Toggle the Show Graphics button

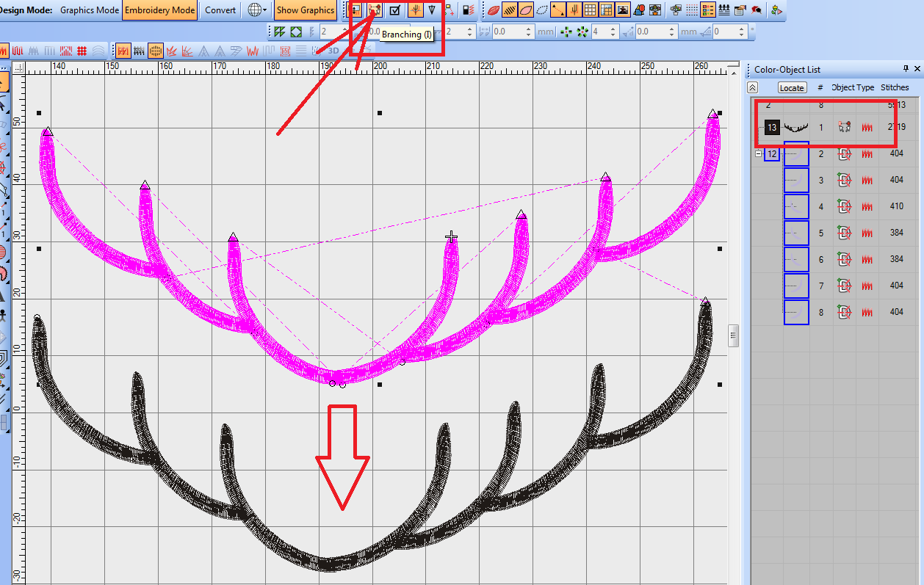point(305,10)
